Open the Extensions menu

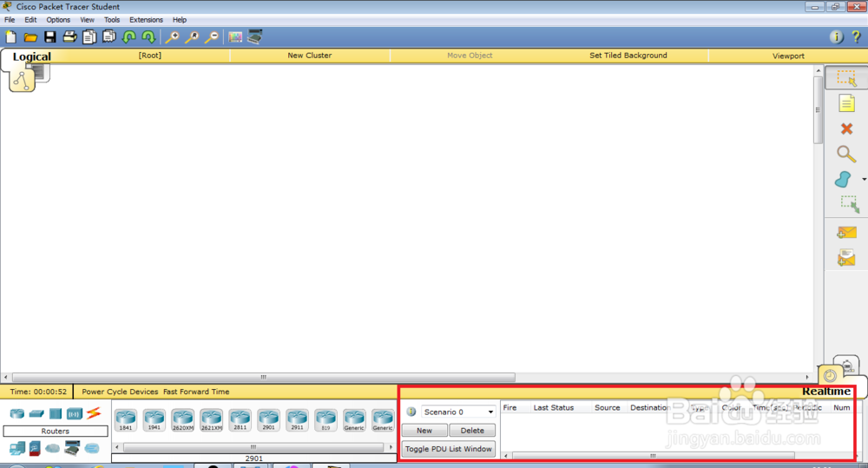(x=146, y=19)
